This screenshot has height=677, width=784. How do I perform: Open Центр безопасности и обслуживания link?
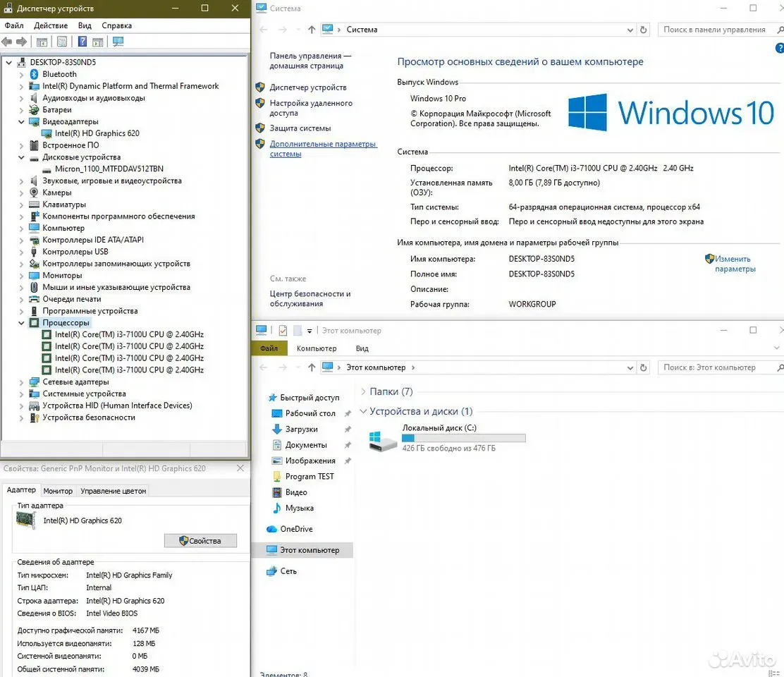tap(310, 299)
